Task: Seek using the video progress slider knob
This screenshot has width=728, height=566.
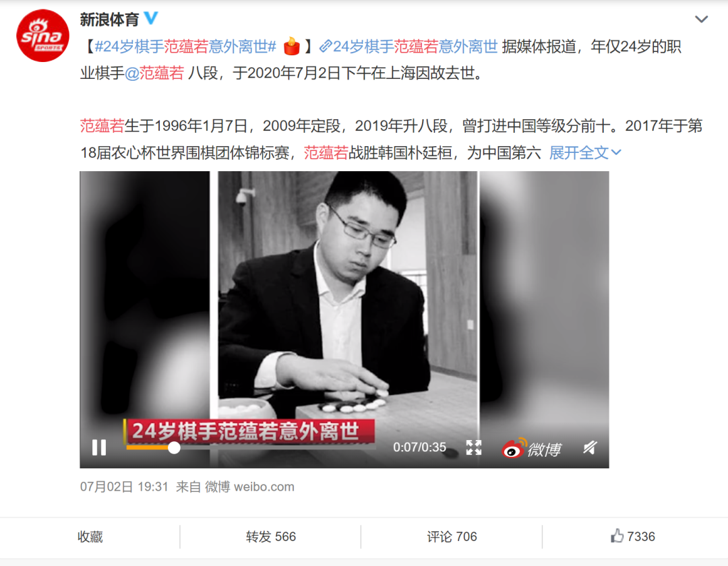Action: [174, 447]
